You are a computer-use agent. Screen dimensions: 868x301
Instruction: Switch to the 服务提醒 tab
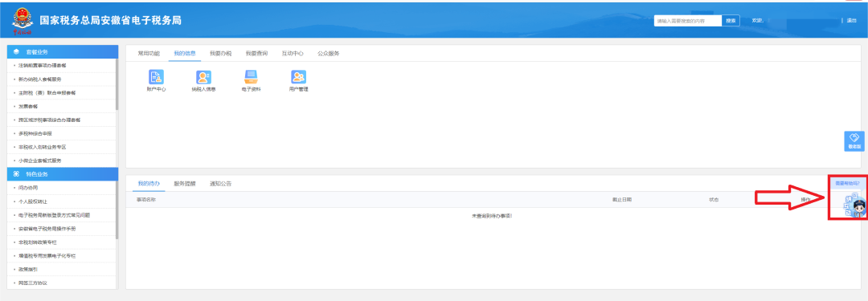click(x=184, y=184)
